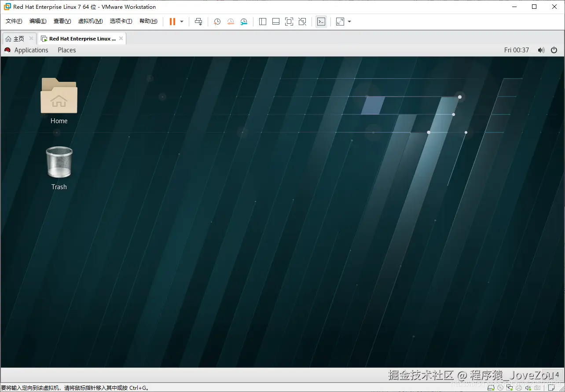The image size is (565, 392).
Task: Open the message log icon in status bar
Action: tap(551, 388)
